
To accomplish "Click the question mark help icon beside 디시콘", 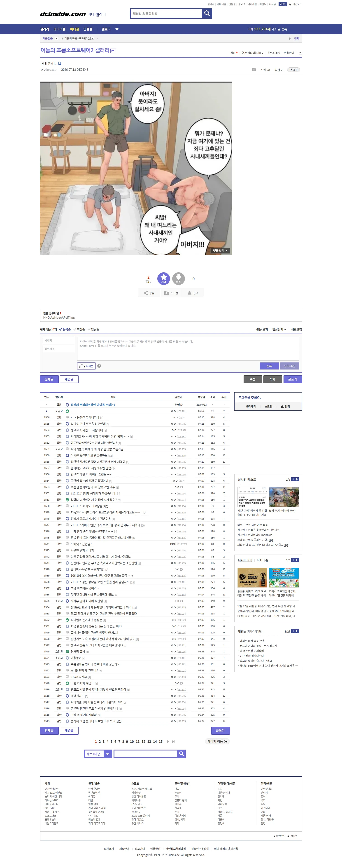I will (x=99, y=366).
